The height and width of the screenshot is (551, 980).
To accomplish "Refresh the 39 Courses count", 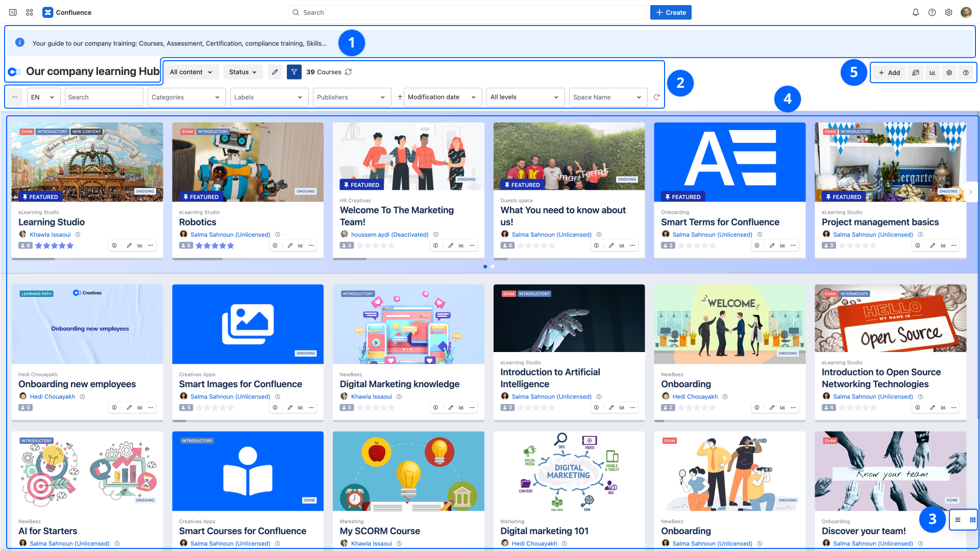I will click(349, 72).
